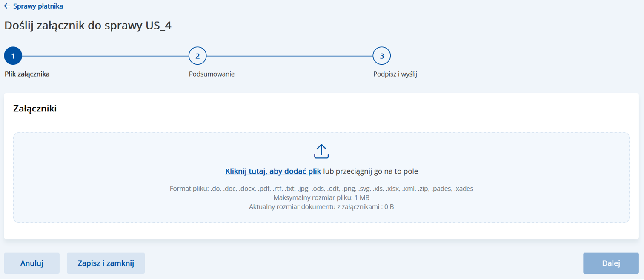
Task: Click the page title 'Doślij załącznik do sprawy US_4'
Action: (x=88, y=26)
